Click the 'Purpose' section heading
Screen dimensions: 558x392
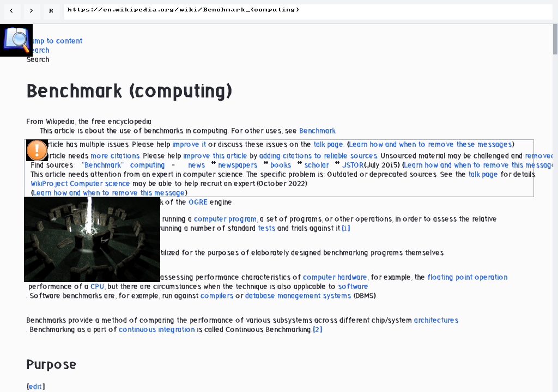(51, 365)
